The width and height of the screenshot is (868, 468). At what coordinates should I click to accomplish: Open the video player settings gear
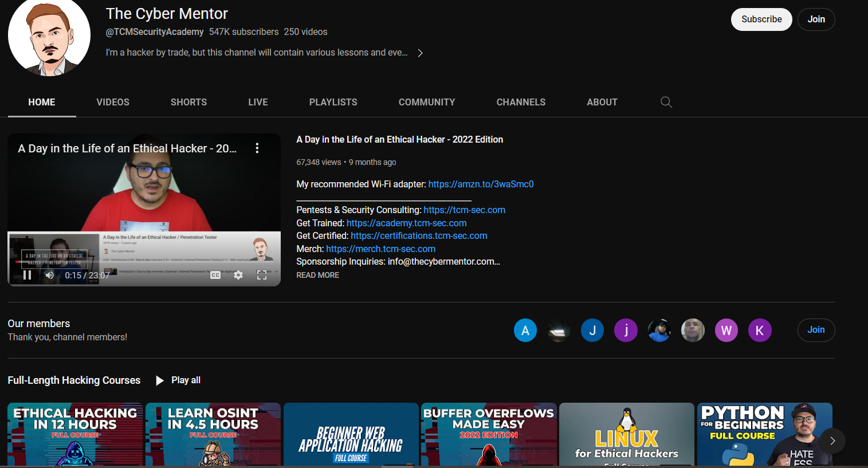pos(238,275)
